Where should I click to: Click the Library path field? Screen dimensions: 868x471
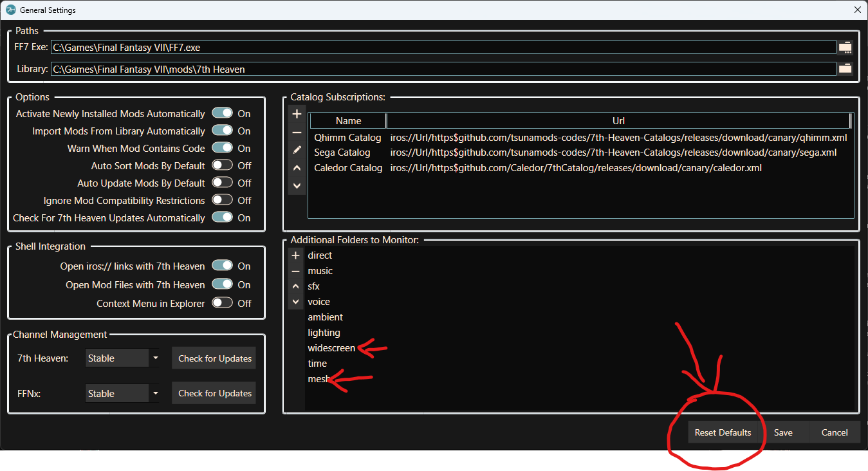coord(443,69)
